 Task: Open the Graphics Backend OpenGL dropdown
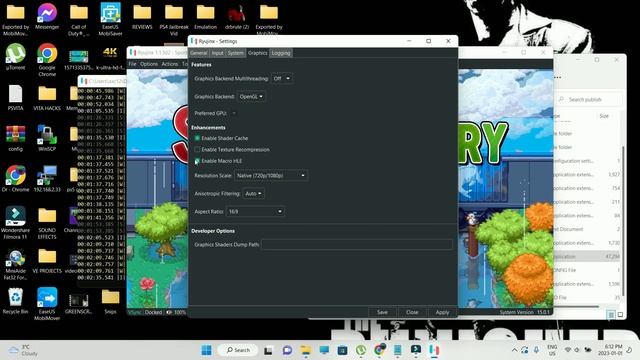click(251, 97)
